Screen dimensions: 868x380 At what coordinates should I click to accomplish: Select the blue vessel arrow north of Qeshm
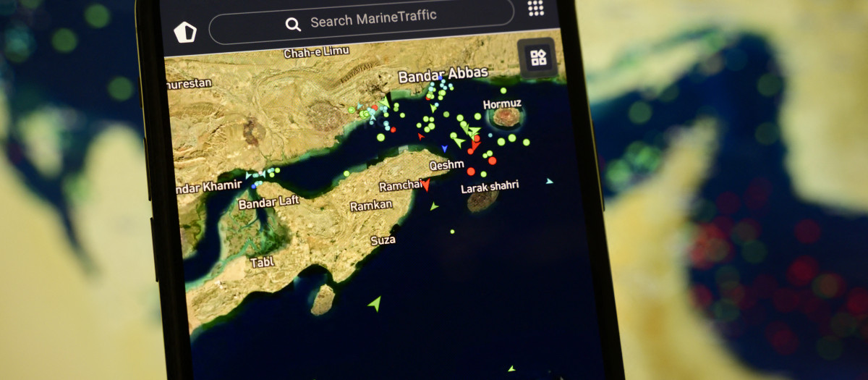pyautogui.click(x=444, y=148)
